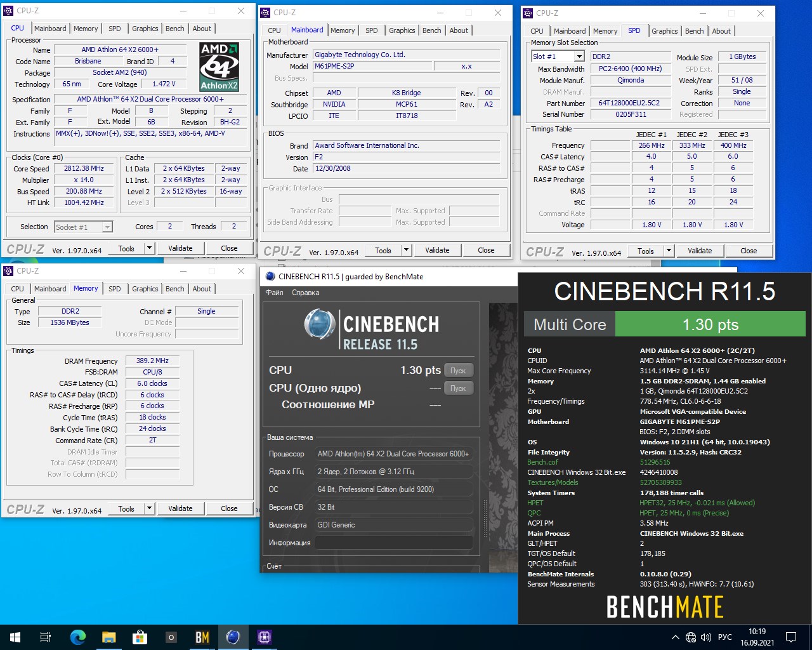Click Validate in Memory window
The height and width of the screenshot is (650, 812).
pyautogui.click(x=180, y=508)
